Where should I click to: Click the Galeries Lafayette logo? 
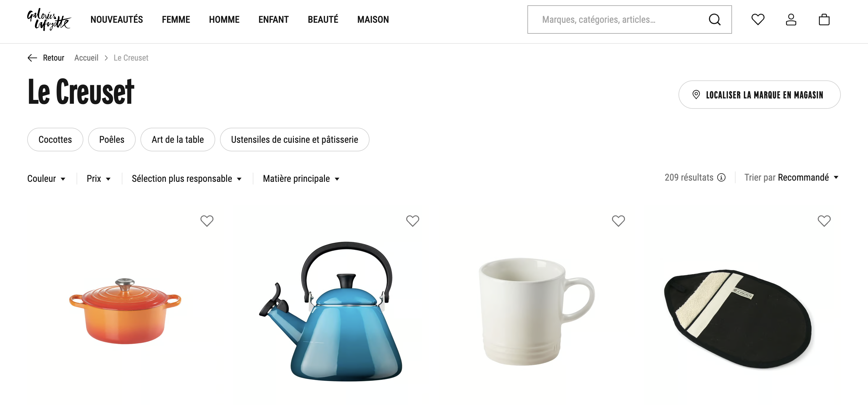49,20
